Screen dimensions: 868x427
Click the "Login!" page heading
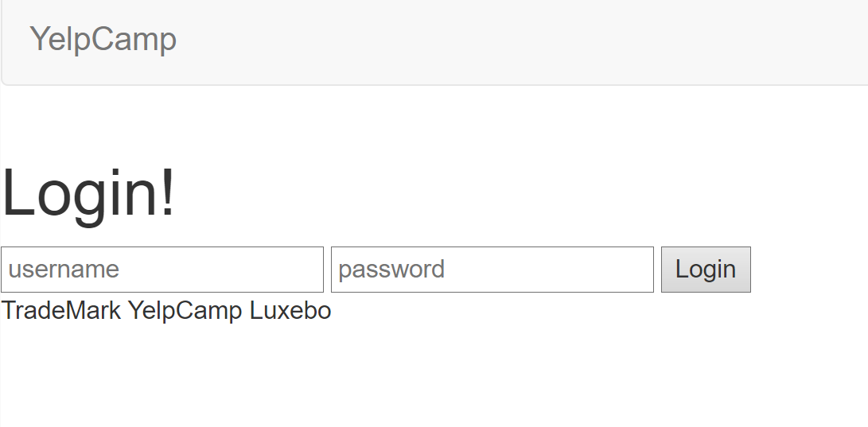pyautogui.click(x=88, y=194)
